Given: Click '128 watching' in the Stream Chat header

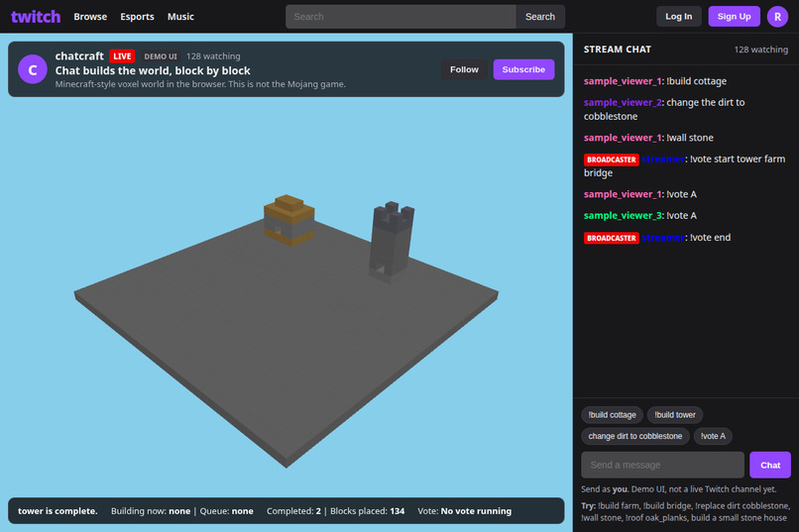Looking at the screenshot, I should click(x=760, y=50).
